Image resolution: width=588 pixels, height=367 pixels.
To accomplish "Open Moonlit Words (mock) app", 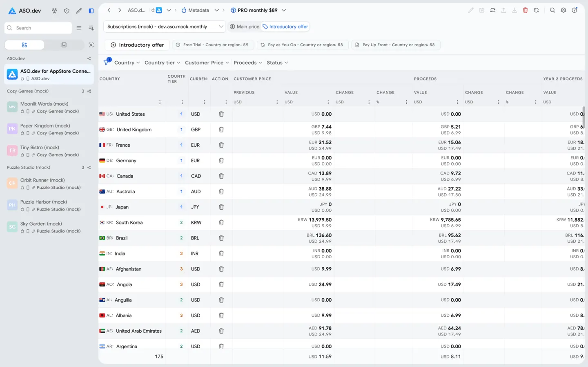I will [x=49, y=107].
